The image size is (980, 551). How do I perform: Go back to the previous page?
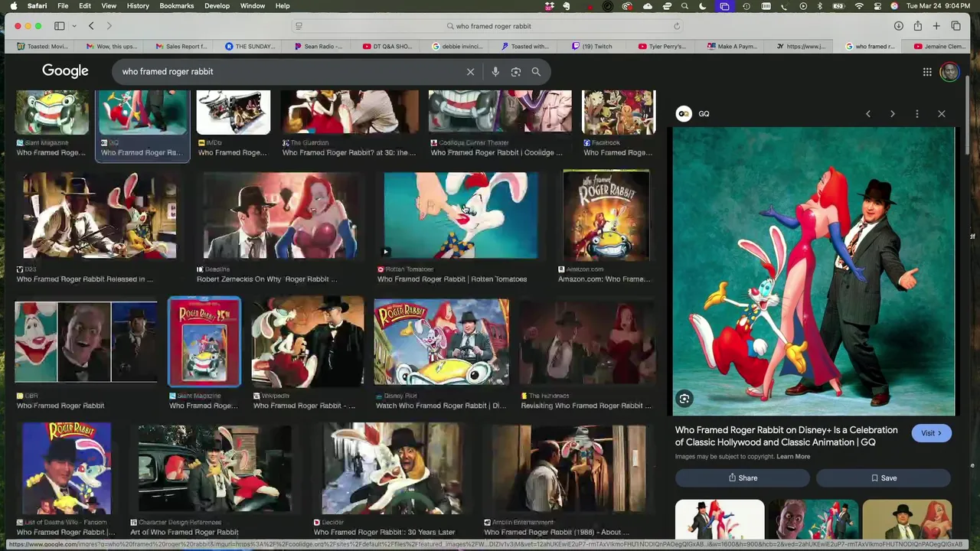pyautogui.click(x=91, y=26)
